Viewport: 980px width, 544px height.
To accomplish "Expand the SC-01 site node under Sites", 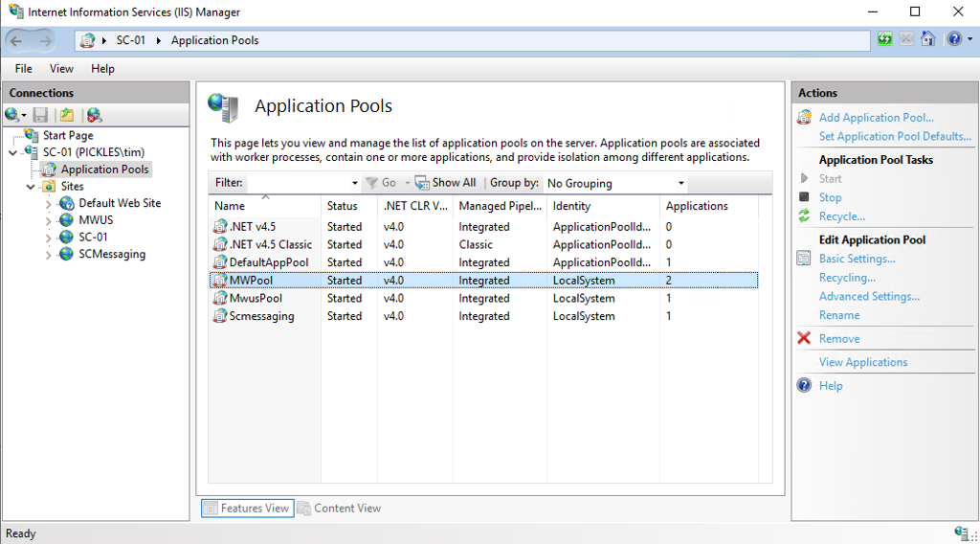I will click(x=48, y=238).
